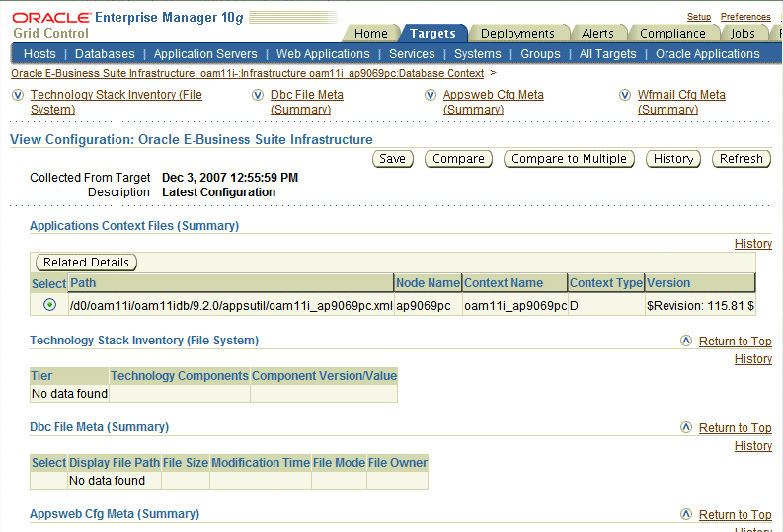Open the Databases subtab
This screenshot has width=783, height=532.
(x=105, y=54)
